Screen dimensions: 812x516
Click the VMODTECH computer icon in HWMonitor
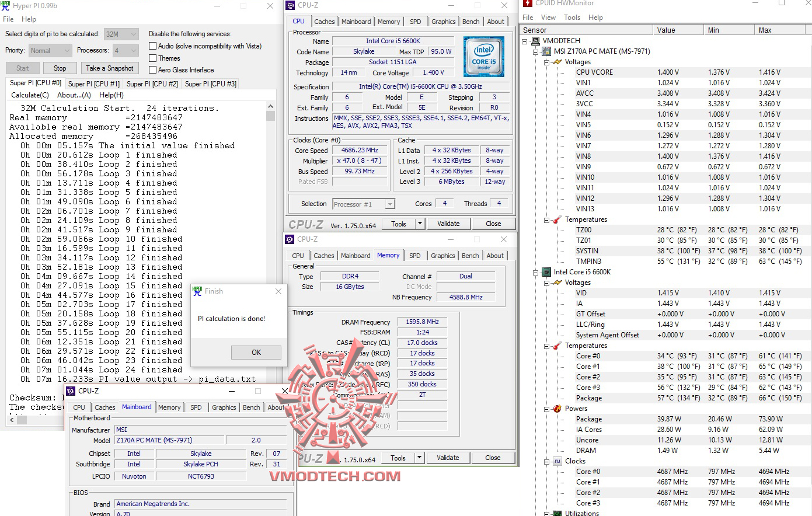tap(535, 41)
